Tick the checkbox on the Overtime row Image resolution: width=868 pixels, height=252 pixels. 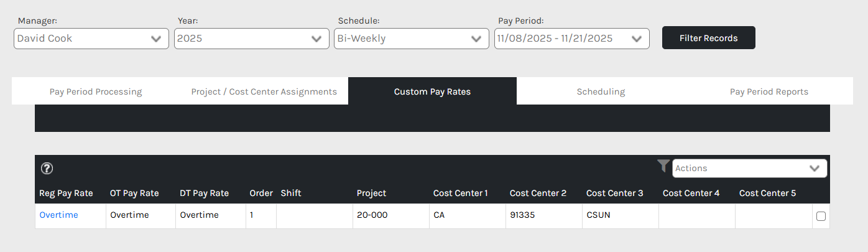[x=821, y=217]
